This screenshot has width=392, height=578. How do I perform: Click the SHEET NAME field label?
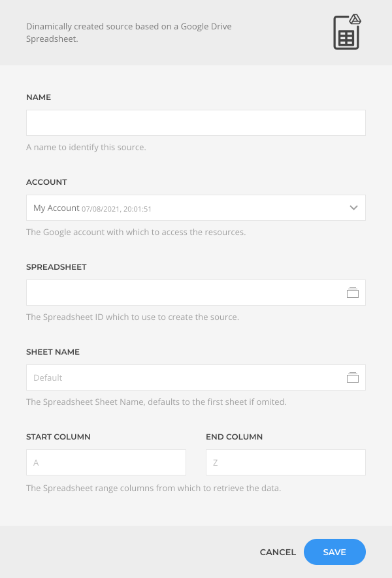tap(53, 351)
